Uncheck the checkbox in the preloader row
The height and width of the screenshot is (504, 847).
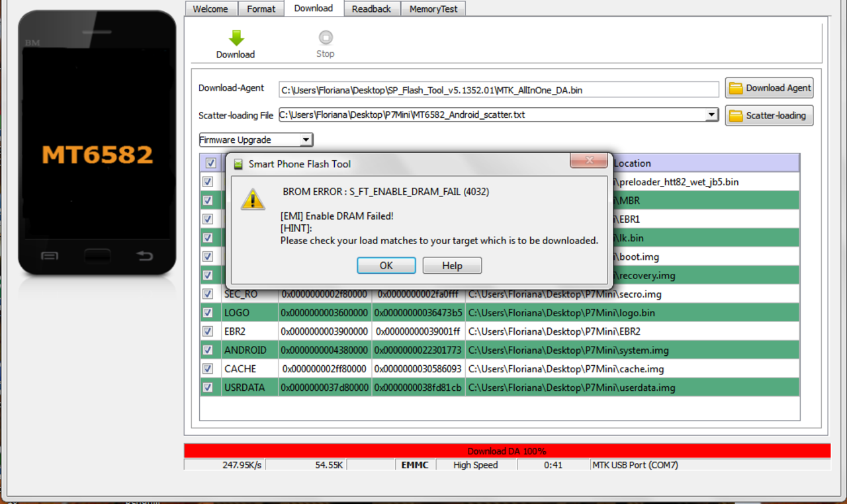tap(208, 181)
